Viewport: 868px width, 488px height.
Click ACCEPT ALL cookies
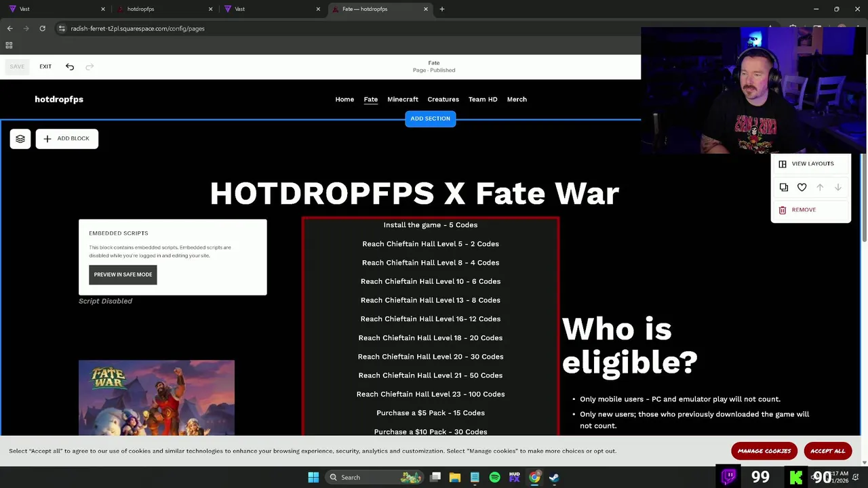pyautogui.click(x=828, y=451)
